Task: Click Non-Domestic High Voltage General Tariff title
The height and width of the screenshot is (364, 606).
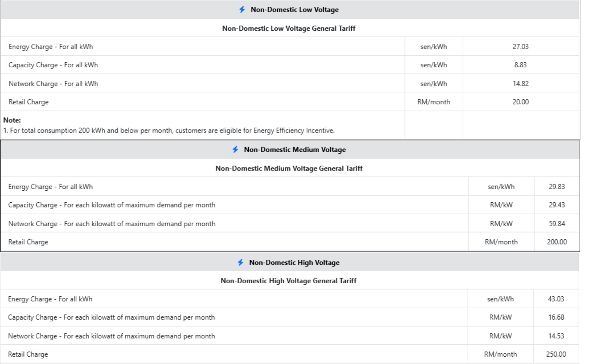Action: 289,280
